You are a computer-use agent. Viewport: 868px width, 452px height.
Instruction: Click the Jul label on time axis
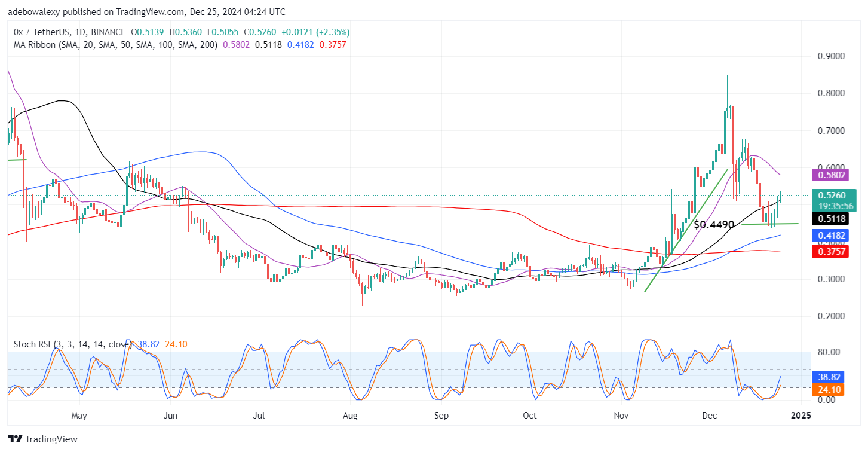(x=259, y=415)
